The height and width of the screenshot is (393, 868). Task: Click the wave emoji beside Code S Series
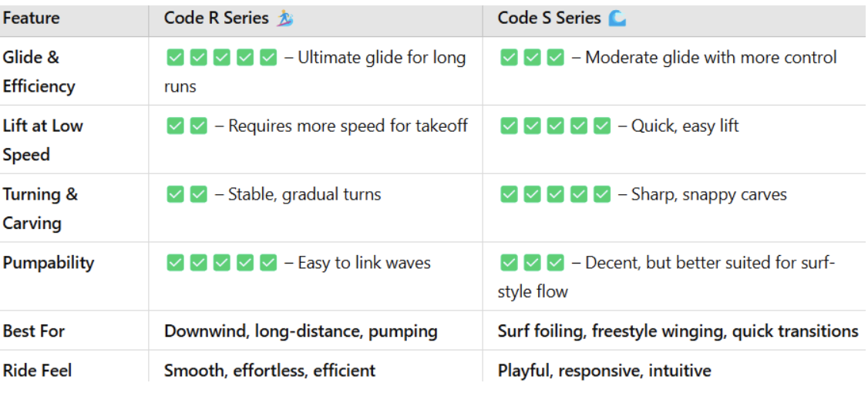coord(617,18)
